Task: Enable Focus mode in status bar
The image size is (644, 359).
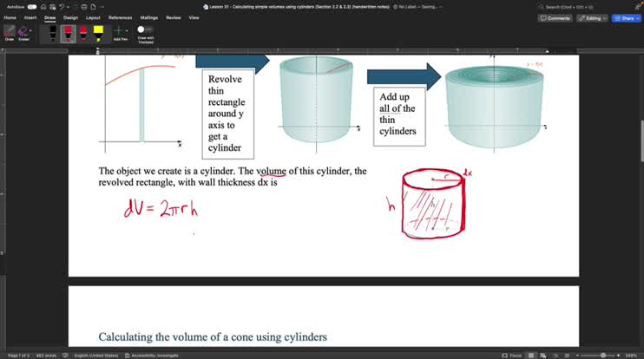Action: tap(513, 355)
